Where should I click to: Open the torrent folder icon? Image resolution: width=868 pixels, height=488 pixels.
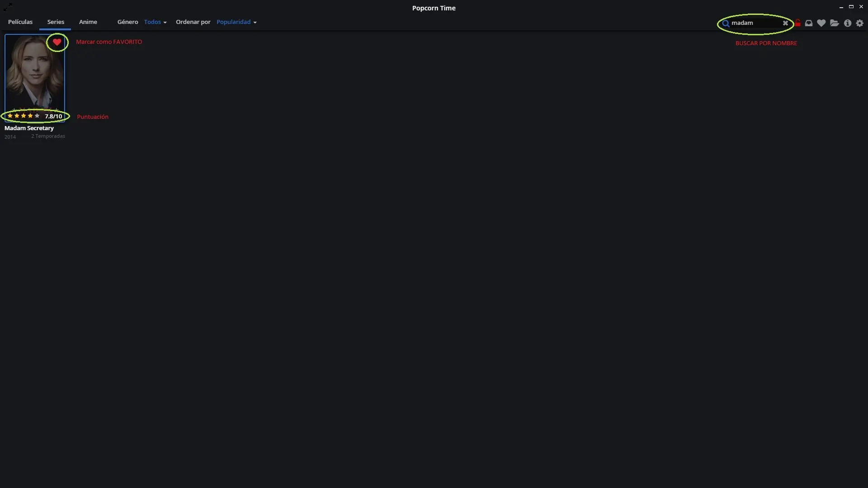[835, 23]
